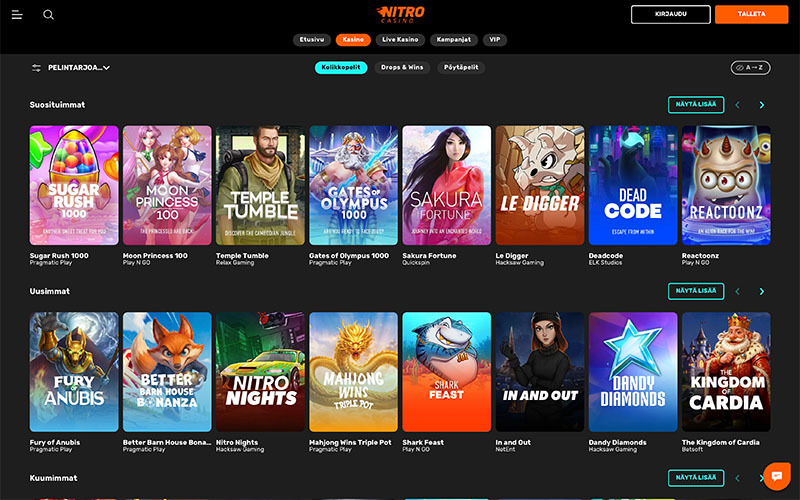The image size is (800, 500).
Task: Show next Uusimmat games with right arrow
Action: point(762,291)
